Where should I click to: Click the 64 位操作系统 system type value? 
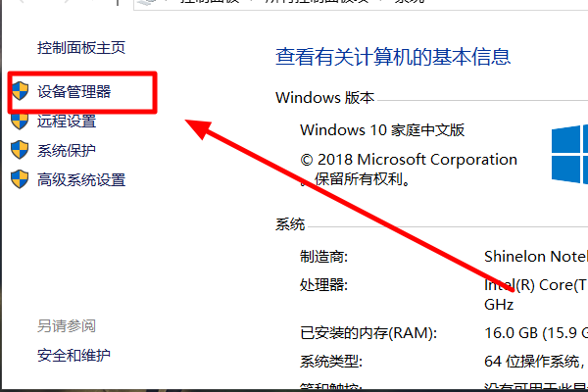click(534, 362)
